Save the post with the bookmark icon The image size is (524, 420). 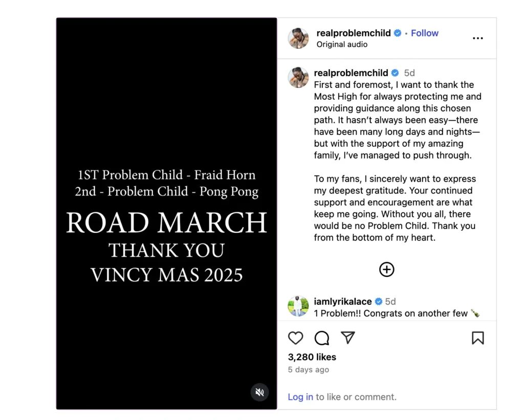click(x=478, y=338)
